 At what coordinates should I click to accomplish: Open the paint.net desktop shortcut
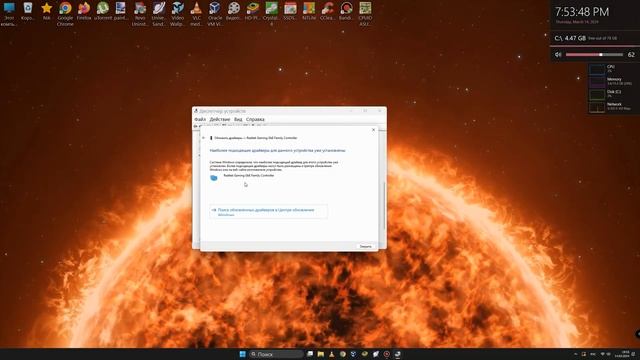(x=121, y=11)
